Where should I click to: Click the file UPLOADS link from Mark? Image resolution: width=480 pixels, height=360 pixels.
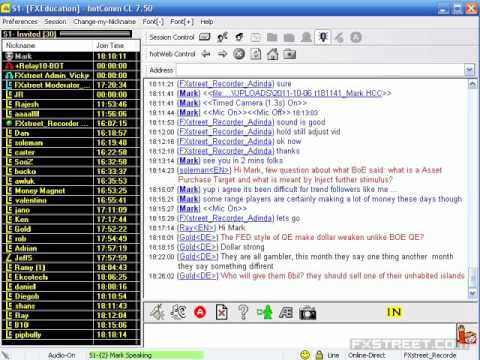[297, 93]
